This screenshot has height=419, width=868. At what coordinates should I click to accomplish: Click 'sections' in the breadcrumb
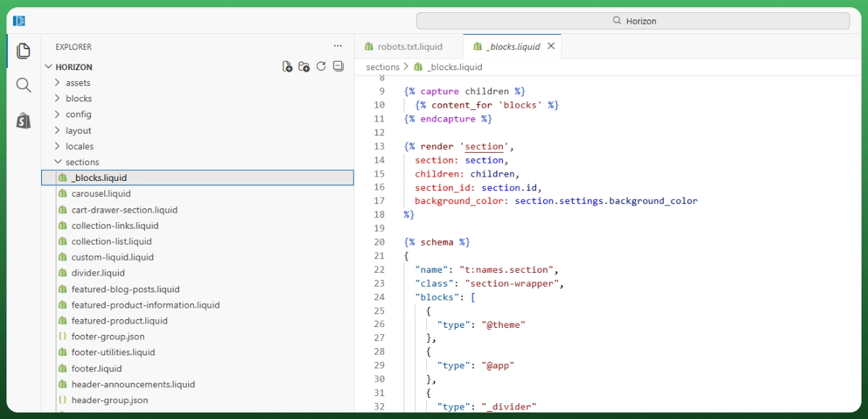tap(383, 67)
